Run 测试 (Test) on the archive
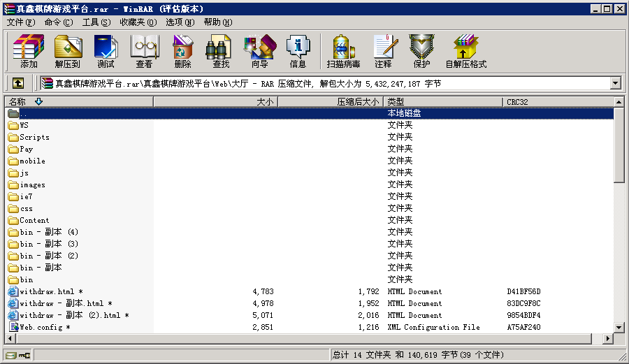 pyautogui.click(x=106, y=51)
